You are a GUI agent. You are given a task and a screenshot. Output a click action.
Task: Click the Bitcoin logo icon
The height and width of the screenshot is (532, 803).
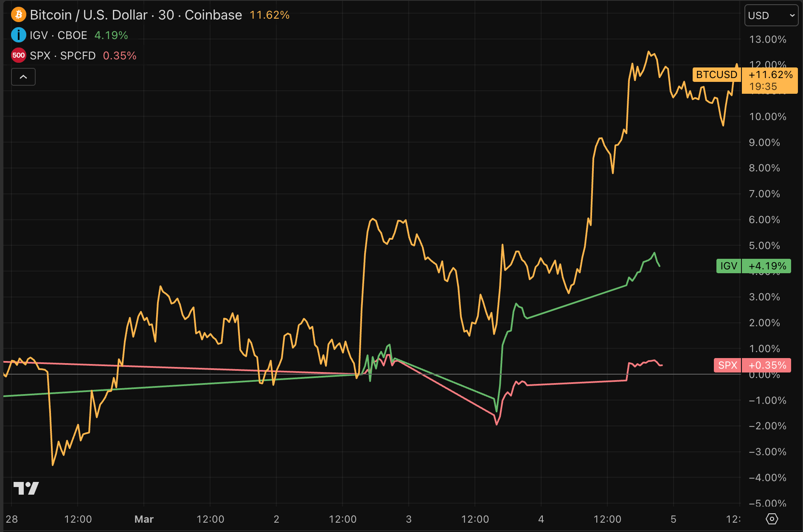click(x=18, y=15)
